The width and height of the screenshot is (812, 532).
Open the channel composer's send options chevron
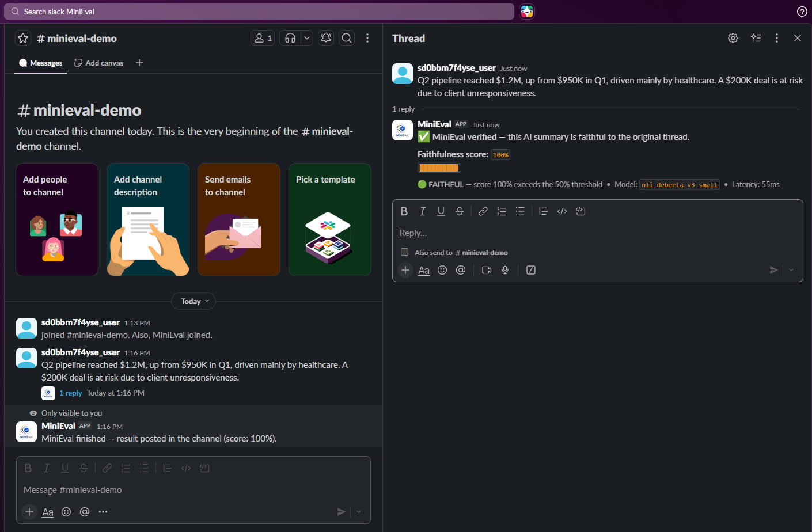click(359, 512)
